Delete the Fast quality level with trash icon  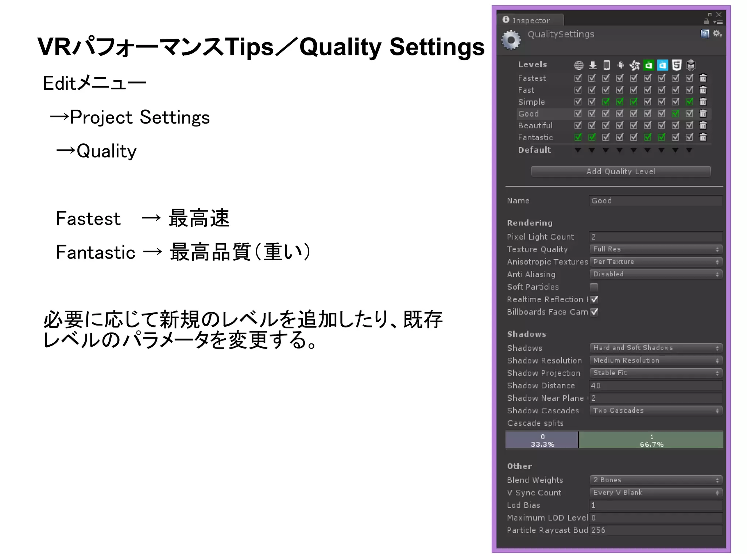(x=703, y=90)
